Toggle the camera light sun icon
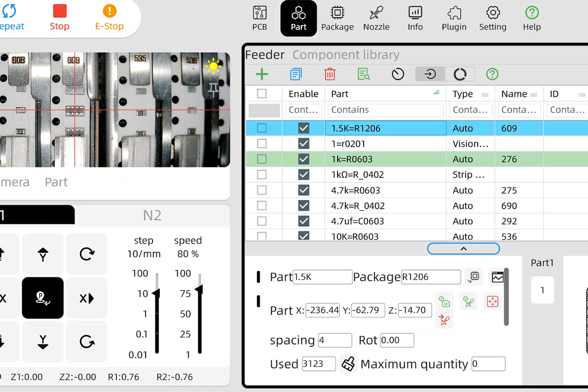This screenshot has width=588, height=392. 213,66
